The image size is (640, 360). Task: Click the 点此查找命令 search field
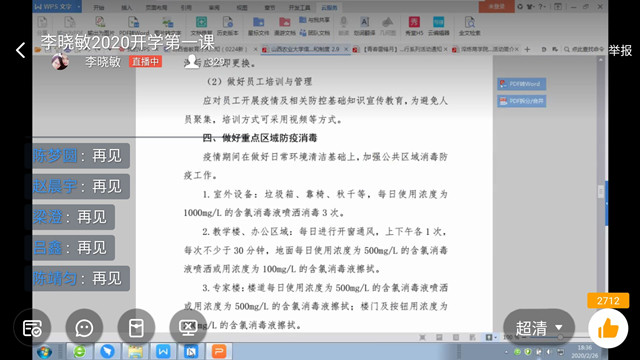tap(584, 49)
